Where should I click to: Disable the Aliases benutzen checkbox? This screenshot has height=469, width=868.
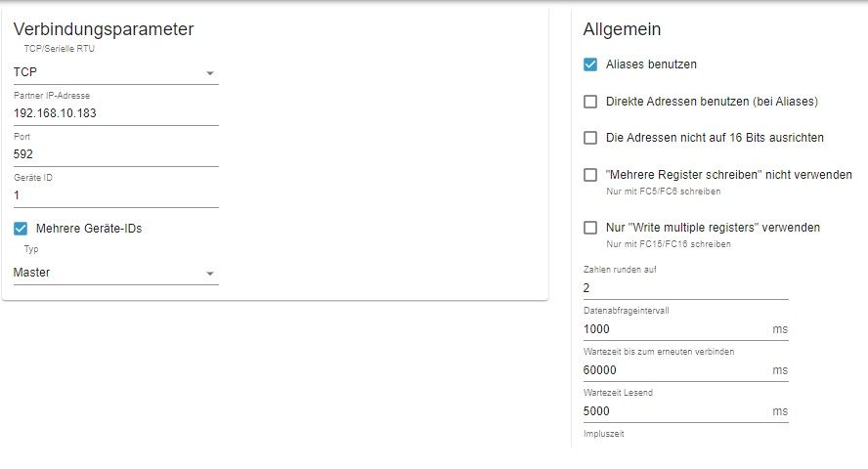tap(590, 64)
